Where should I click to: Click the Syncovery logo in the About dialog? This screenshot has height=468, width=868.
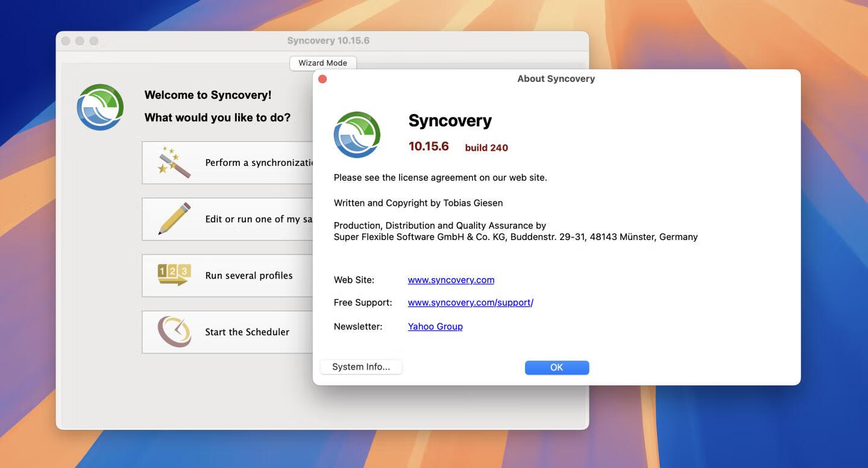tap(357, 134)
